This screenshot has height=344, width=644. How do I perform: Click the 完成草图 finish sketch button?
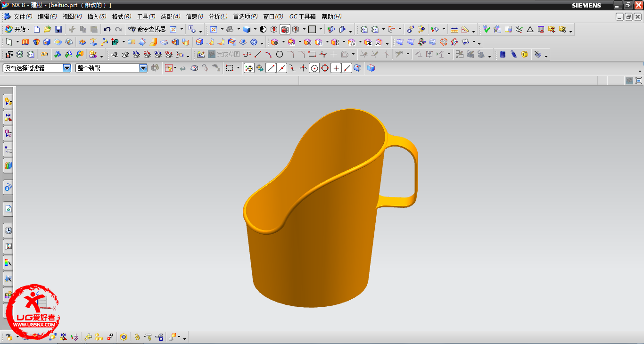click(x=224, y=54)
